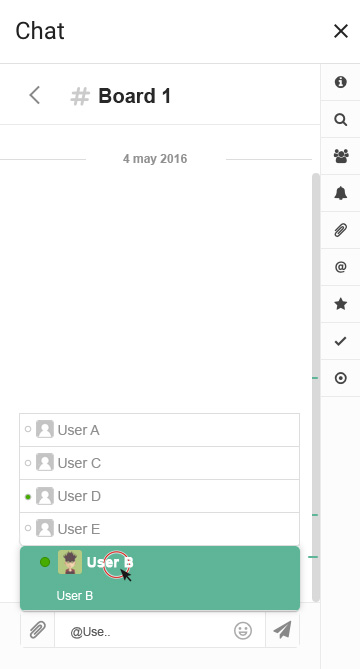Image resolution: width=360 pixels, height=669 pixels.
Task: Choose User D in suggestion list
Action: (x=160, y=496)
